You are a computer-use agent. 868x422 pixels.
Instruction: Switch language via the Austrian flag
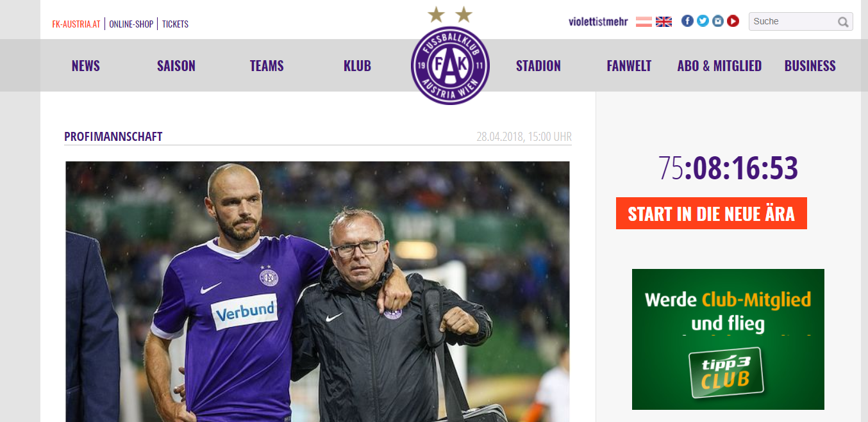(x=644, y=22)
